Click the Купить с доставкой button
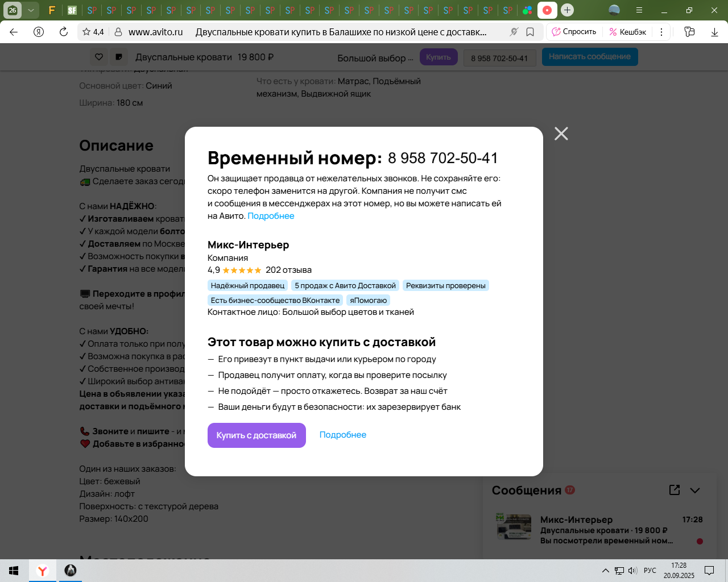The image size is (728, 582). pyautogui.click(x=257, y=435)
